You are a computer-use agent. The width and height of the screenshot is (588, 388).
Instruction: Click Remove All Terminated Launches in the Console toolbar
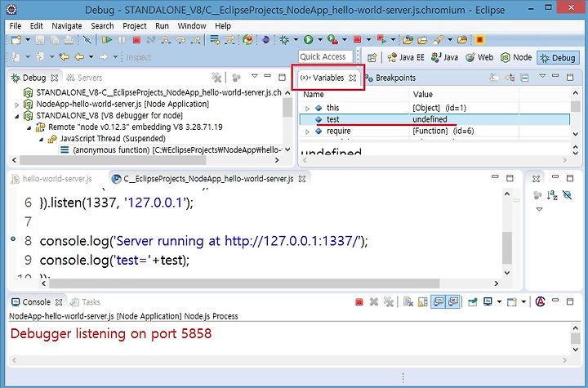click(389, 302)
